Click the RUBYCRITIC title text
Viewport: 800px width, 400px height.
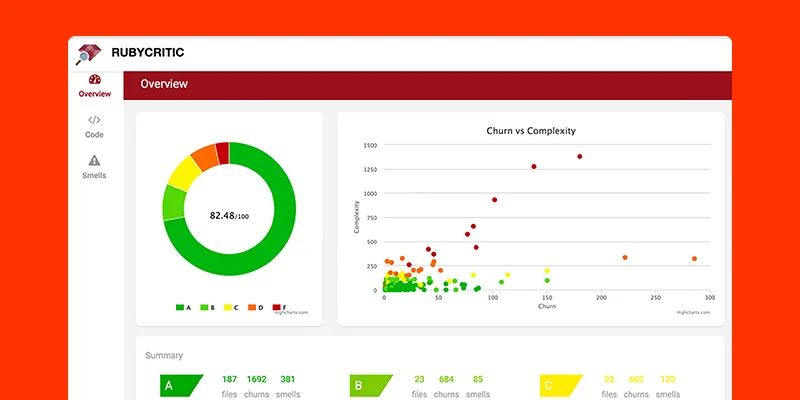[147, 53]
